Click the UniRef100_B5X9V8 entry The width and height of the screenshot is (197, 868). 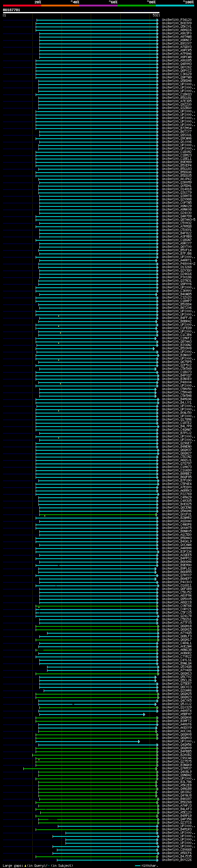pos(177,349)
